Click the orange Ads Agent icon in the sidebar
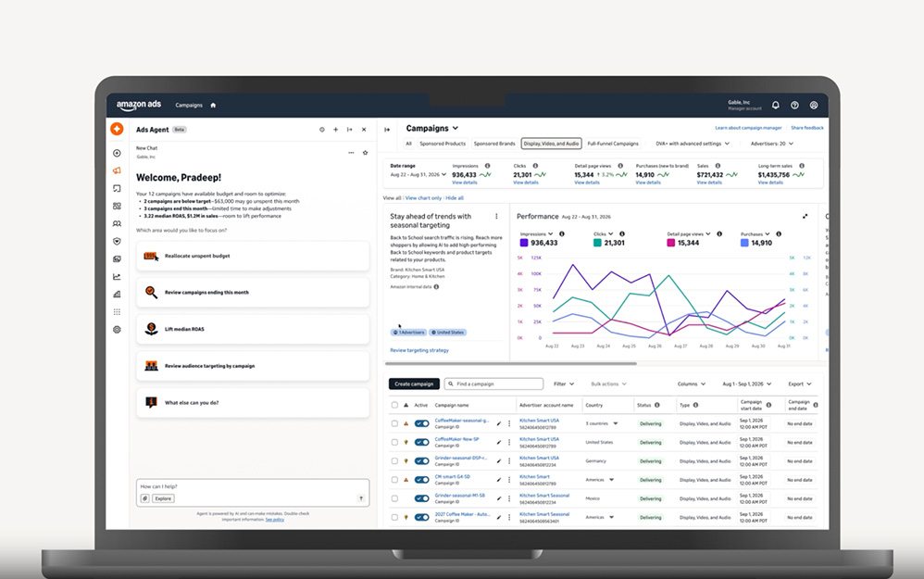The height and width of the screenshot is (579, 924). (117, 129)
